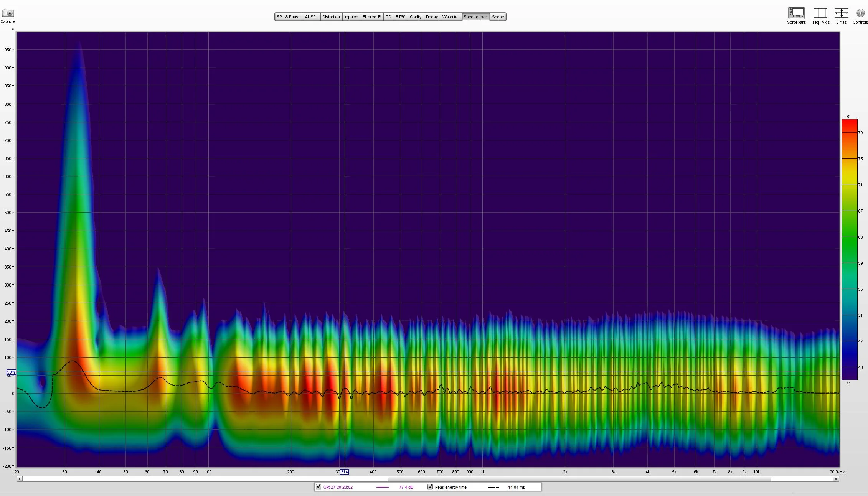Click the Okt 27 20:28:02 measurement label
The image size is (868, 496).
(x=338, y=487)
